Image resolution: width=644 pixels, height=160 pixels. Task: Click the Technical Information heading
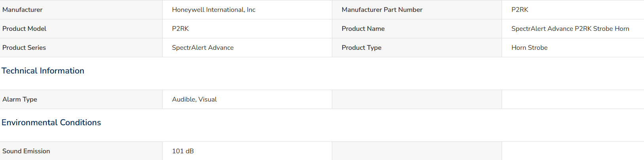pyautogui.click(x=43, y=71)
